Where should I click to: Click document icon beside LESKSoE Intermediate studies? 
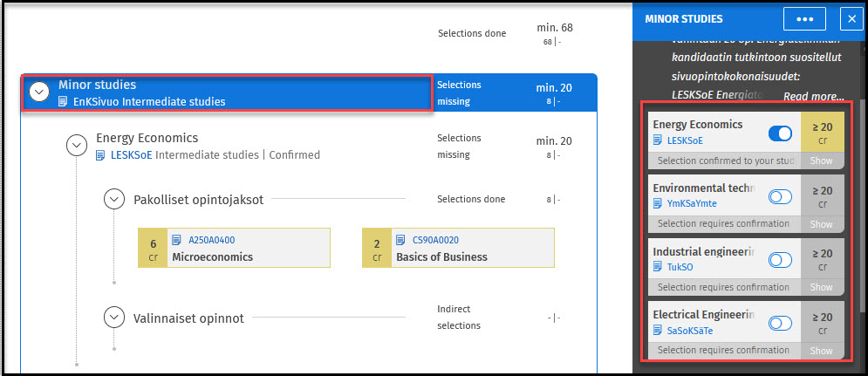click(x=101, y=155)
